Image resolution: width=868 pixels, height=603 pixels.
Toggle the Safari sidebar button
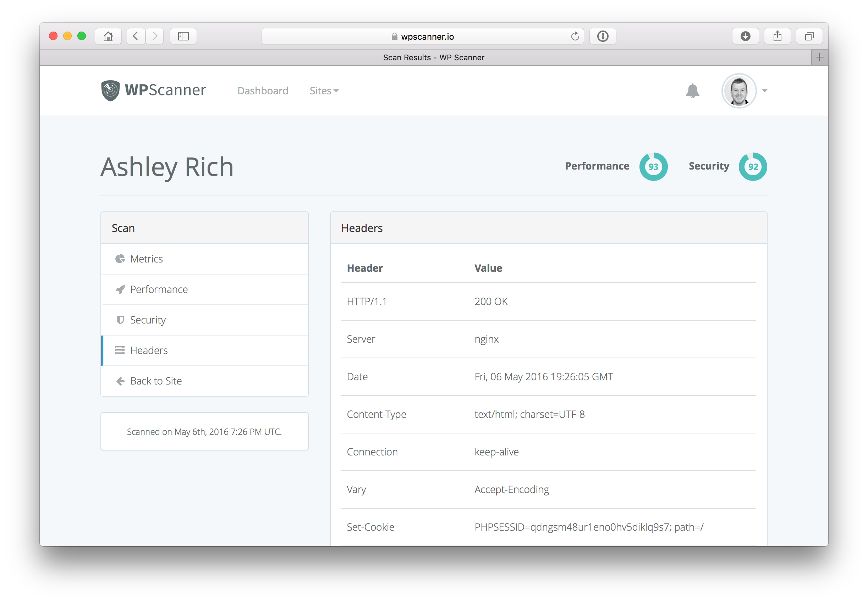point(183,36)
